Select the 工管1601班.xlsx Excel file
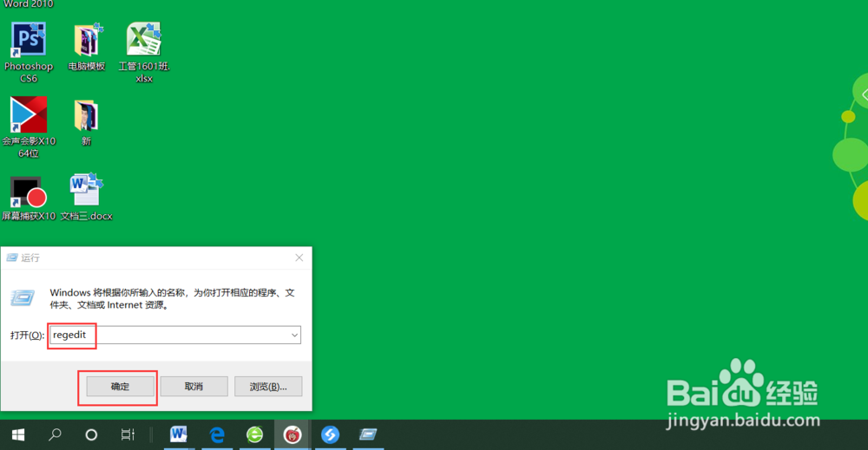868x450 pixels. [x=144, y=39]
